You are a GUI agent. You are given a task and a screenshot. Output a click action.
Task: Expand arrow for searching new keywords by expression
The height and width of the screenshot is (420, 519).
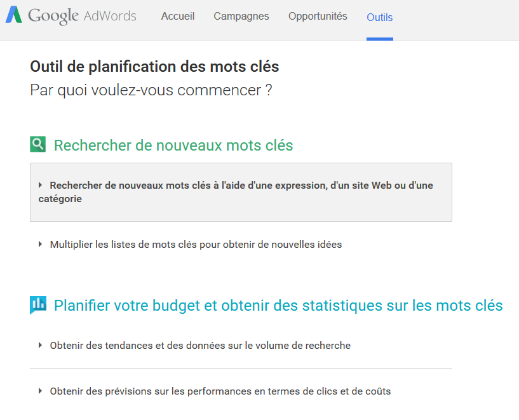pos(40,185)
